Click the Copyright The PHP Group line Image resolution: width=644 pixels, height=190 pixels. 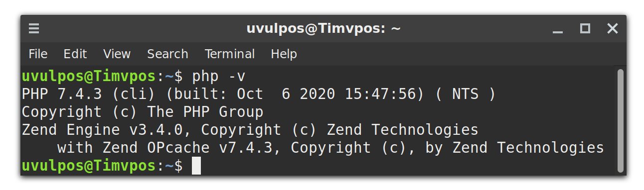[x=143, y=112]
